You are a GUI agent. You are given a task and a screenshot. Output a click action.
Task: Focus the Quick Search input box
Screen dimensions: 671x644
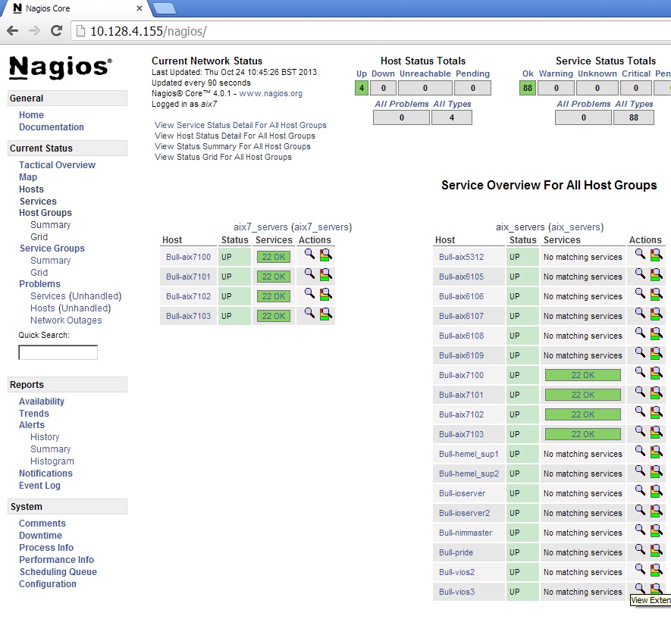click(58, 352)
